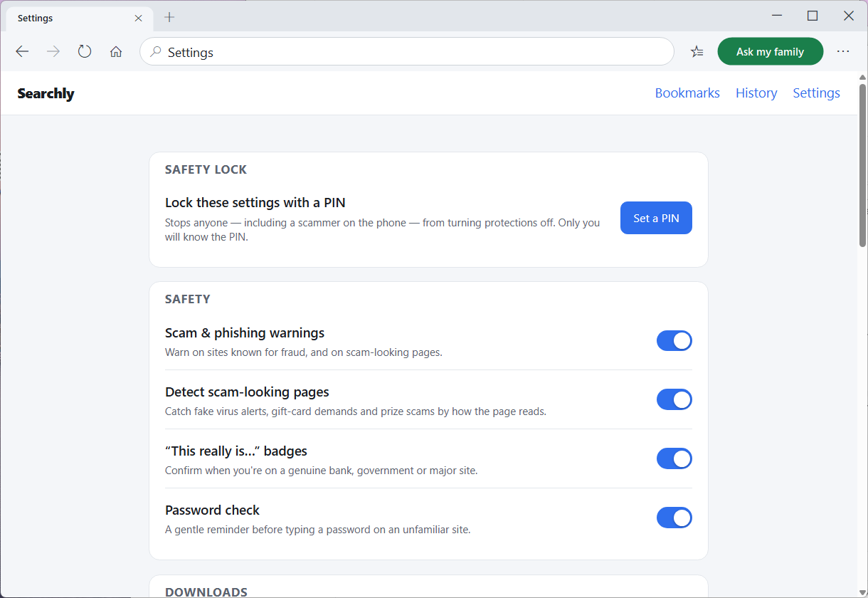Click "Catch fake virus alerts" description text
The height and width of the screenshot is (598, 868).
pos(356,411)
